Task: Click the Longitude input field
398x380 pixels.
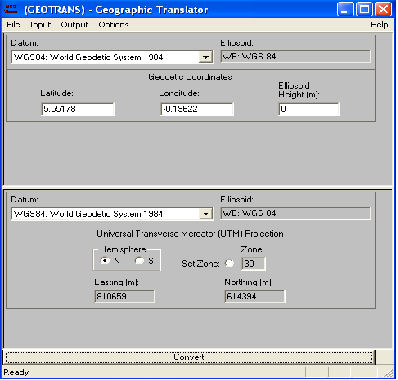Action: (x=197, y=109)
